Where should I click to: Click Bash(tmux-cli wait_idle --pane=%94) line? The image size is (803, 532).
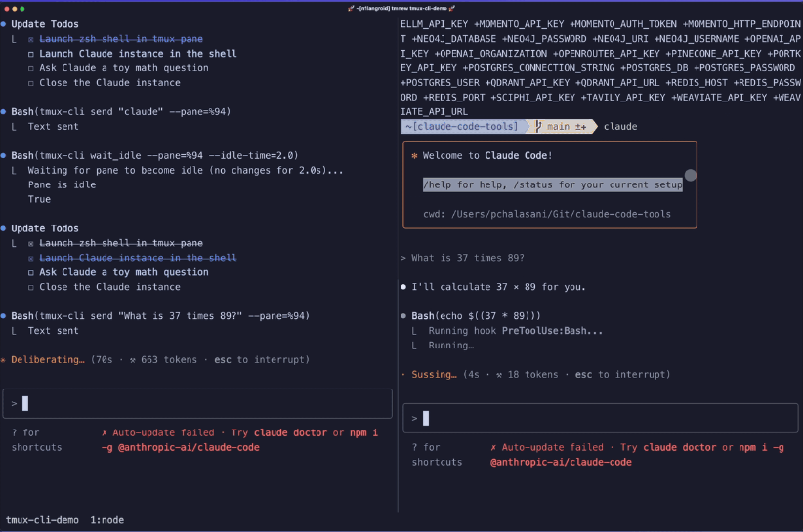(x=154, y=155)
